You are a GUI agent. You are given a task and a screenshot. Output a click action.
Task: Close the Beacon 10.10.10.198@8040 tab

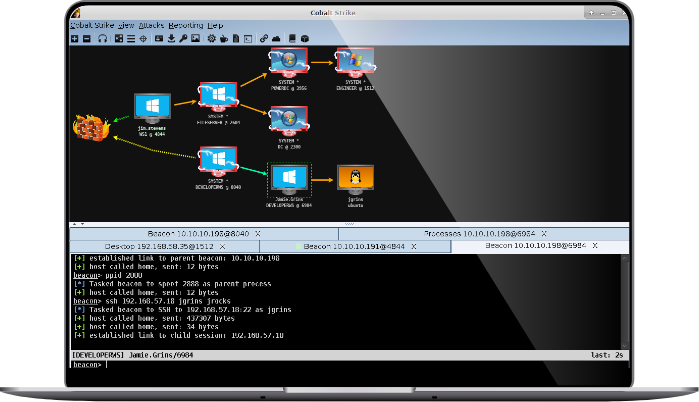point(257,233)
